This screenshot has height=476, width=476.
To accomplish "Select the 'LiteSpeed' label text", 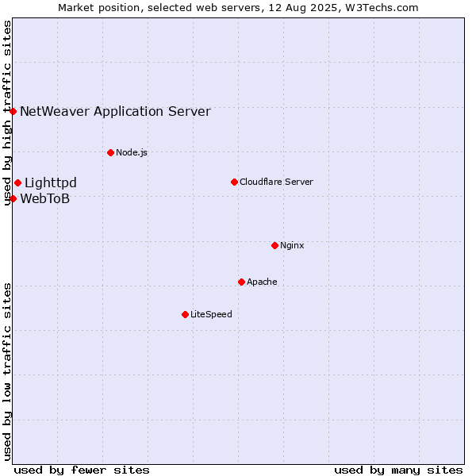I will coord(211,314).
